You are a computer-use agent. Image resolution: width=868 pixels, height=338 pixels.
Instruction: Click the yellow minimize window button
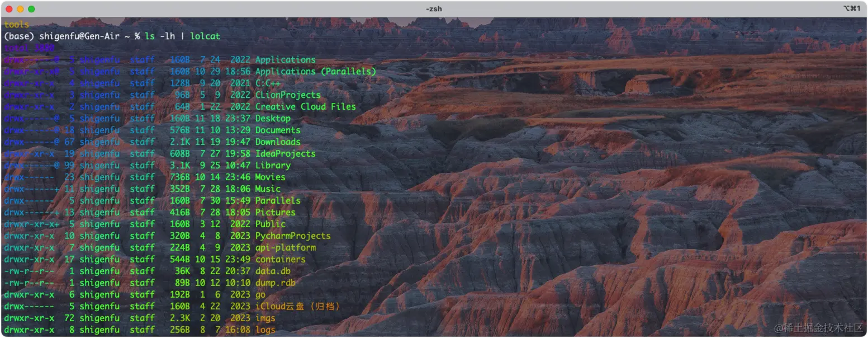(x=20, y=9)
